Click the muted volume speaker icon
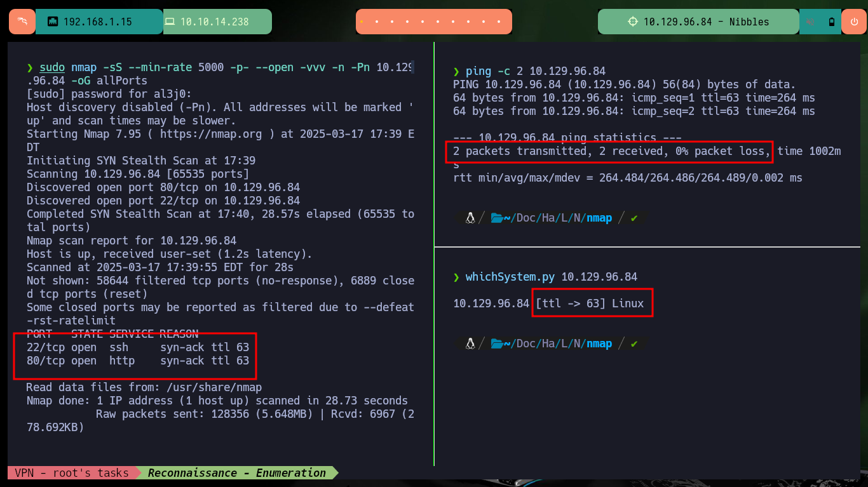The width and height of the screenshot is (868, 487). pyautogui.click(x=811, y=22)
